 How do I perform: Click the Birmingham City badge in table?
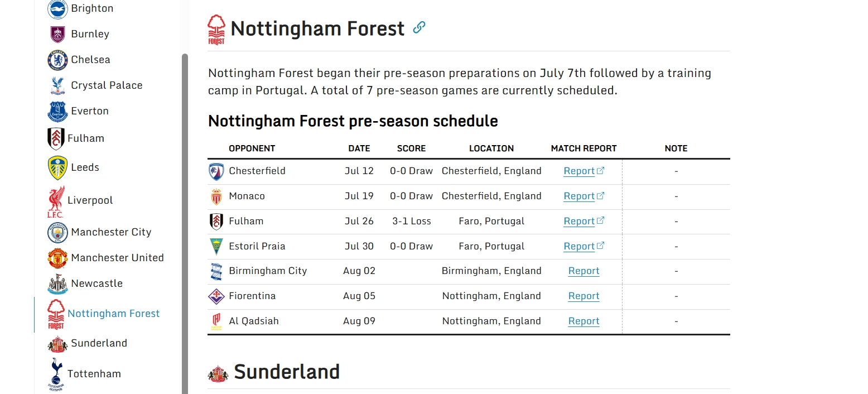tap(216, 271)
